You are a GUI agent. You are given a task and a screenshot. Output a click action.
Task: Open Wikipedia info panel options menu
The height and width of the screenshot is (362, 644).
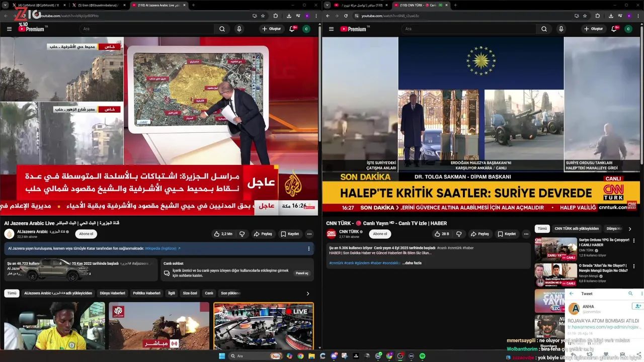pyautogui.click(x=309, y=248)
